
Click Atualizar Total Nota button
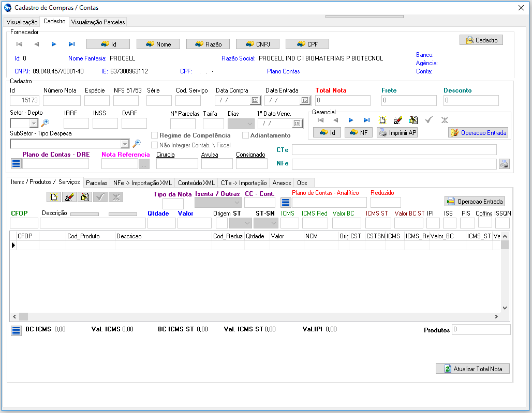coord(472,369)
